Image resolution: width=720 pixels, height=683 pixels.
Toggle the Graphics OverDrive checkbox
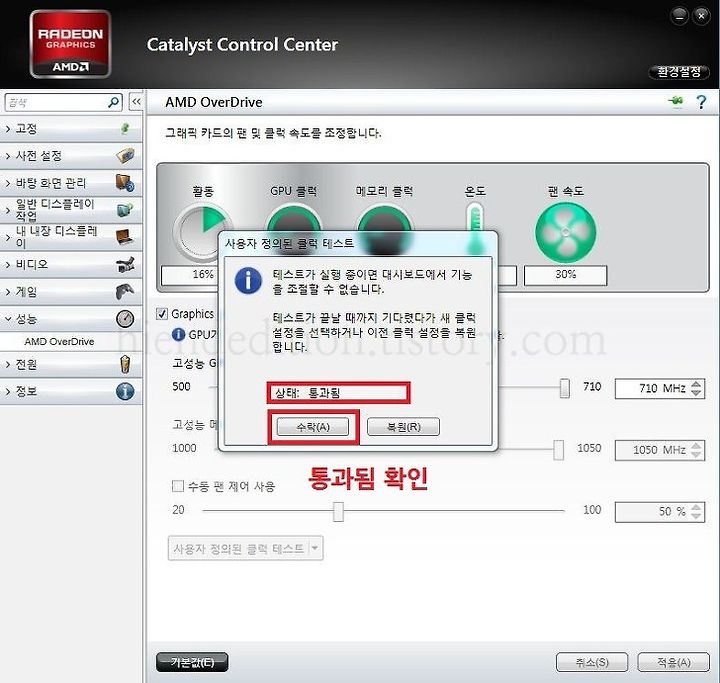pos(162,314)
